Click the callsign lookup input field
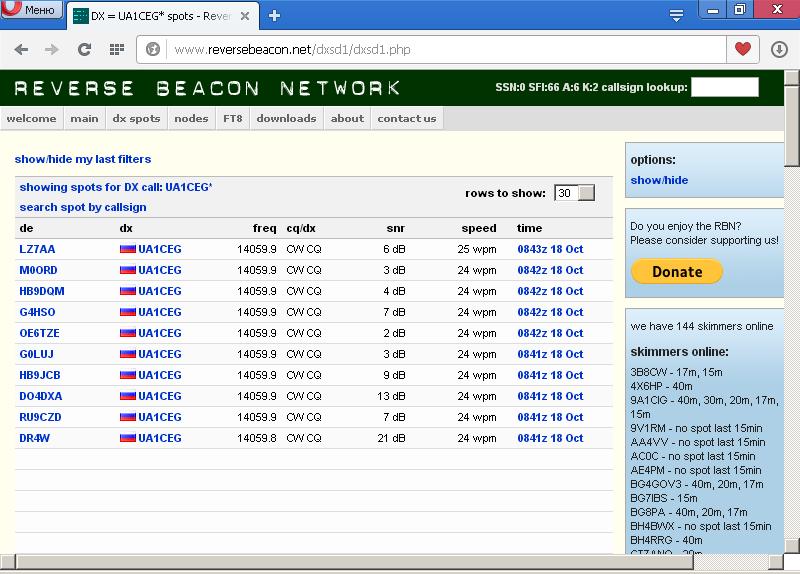The width and height of the screenshot is (800, 574). point(724,87)
